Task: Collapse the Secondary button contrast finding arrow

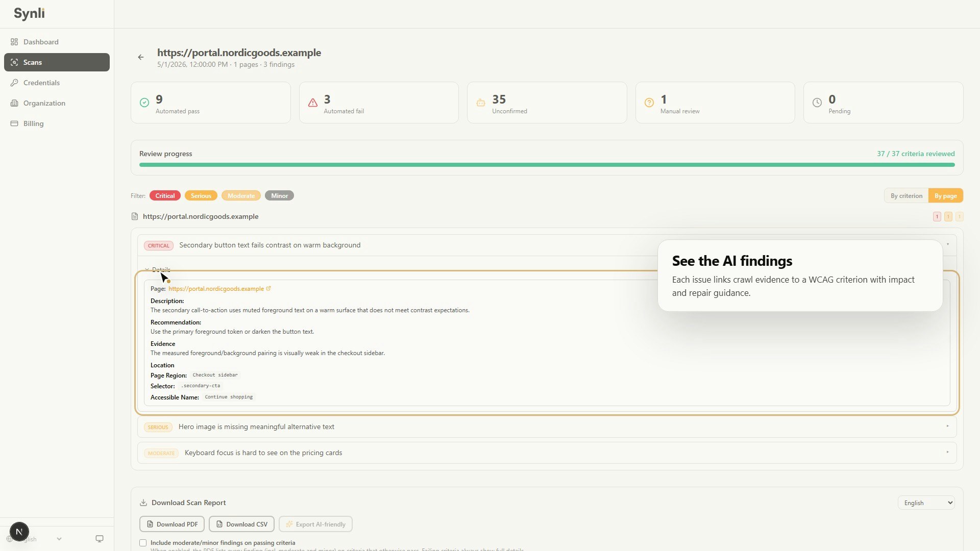Action: pos(948,244)
